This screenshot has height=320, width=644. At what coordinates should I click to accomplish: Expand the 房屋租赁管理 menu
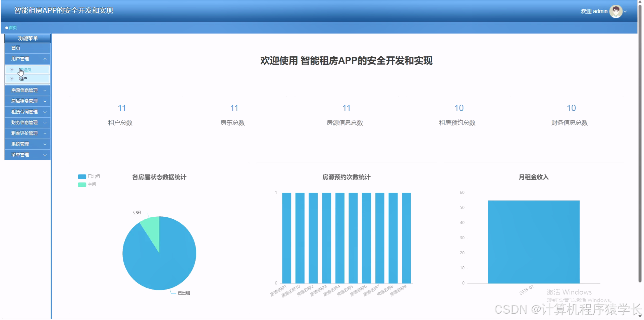coord(27,101)
